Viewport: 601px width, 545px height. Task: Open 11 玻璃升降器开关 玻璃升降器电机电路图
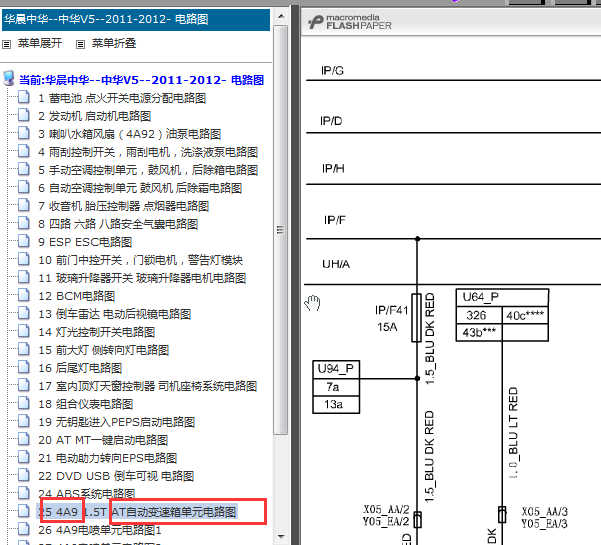142,278
